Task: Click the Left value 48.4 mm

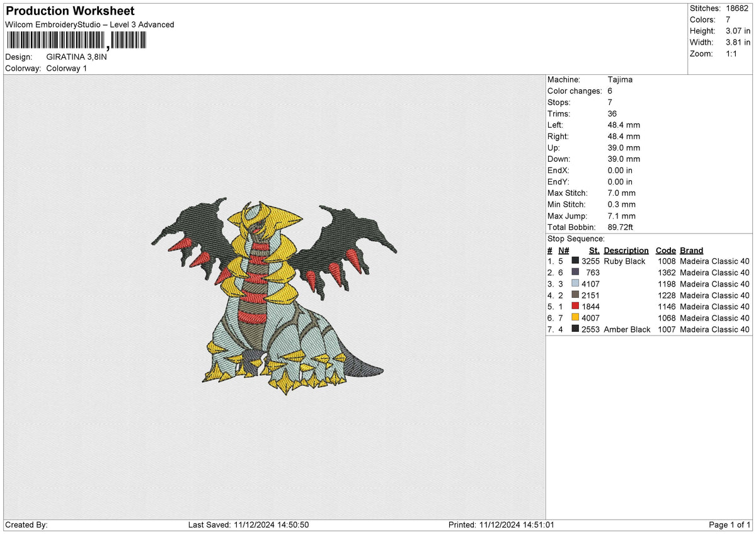Action: tap(624, 125)
